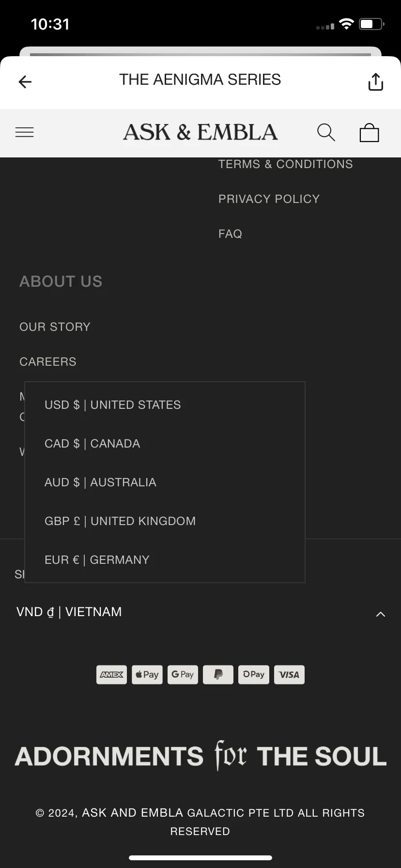Click the chevron beside VND Vietnam
This screenshot has width=401, height=868.
(x=381, y=614)
